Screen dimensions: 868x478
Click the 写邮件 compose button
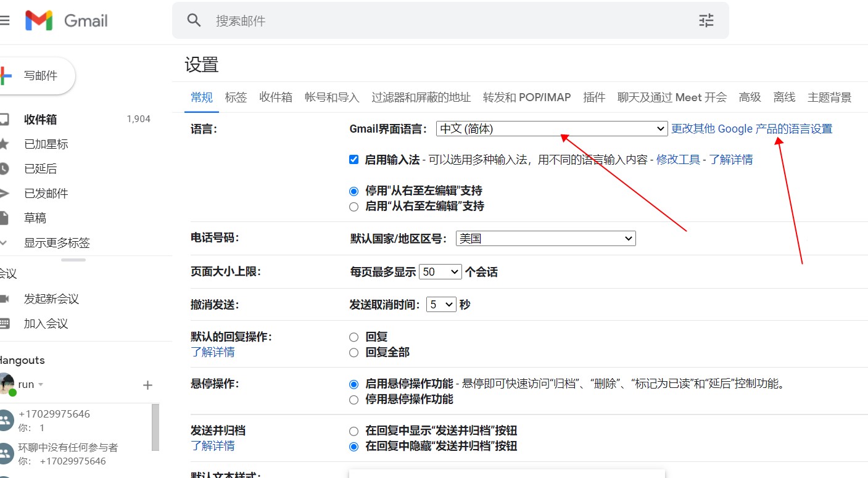click(37, 76)
